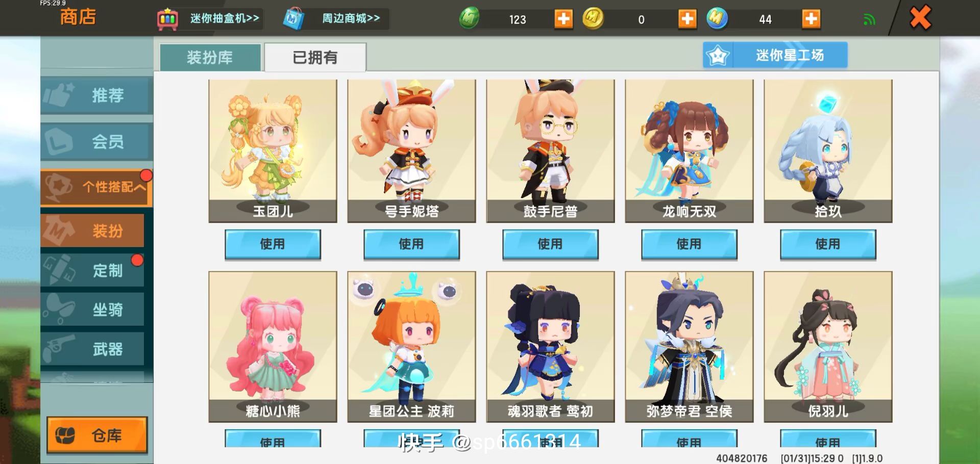Open the 会员 membership section
980x464 pixels.
point(96,141)
